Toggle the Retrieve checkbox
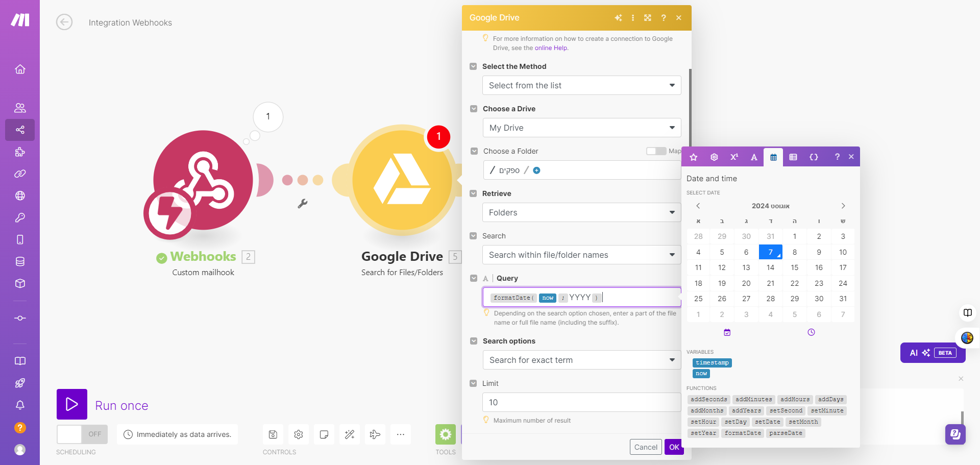 [473, 193]
